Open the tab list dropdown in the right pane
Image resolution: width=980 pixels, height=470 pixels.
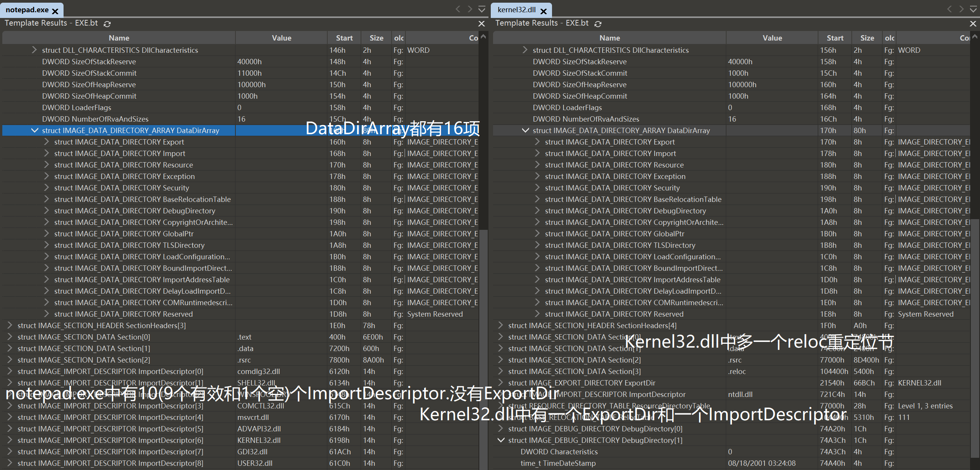tap(973, 9)
